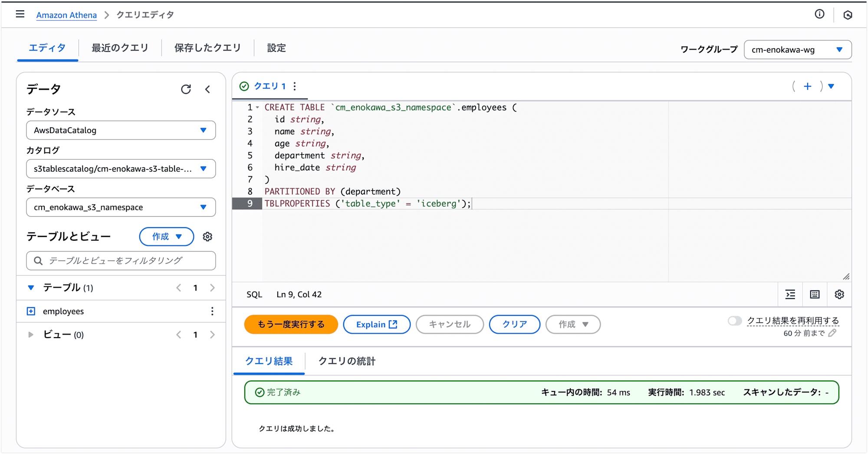868x454 pixels.
Task: Switch to the エディタ tab
Action: [x=47, y=48]
